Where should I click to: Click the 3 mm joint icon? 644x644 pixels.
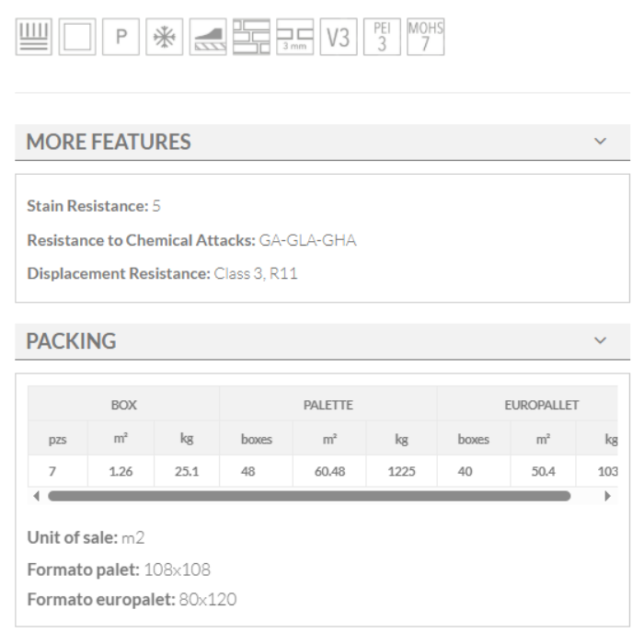[x=294, y=38]
